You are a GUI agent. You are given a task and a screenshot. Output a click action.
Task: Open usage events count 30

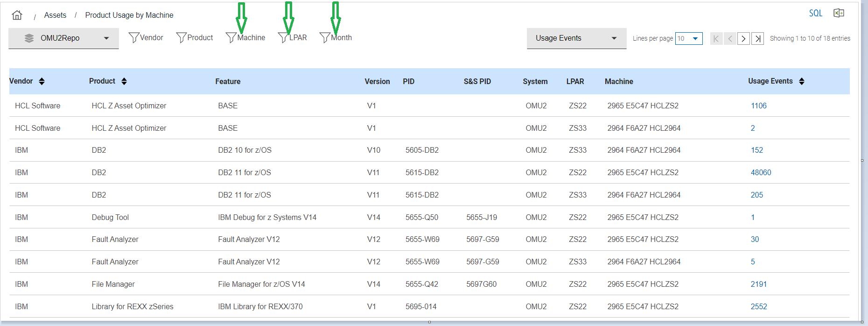click(755, 239)
